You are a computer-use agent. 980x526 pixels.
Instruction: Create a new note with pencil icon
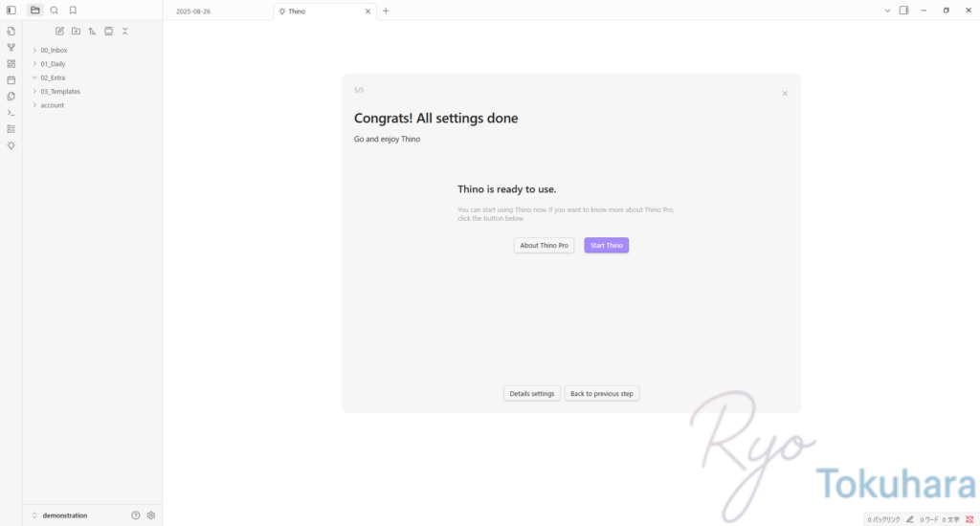tap(59, 31)
